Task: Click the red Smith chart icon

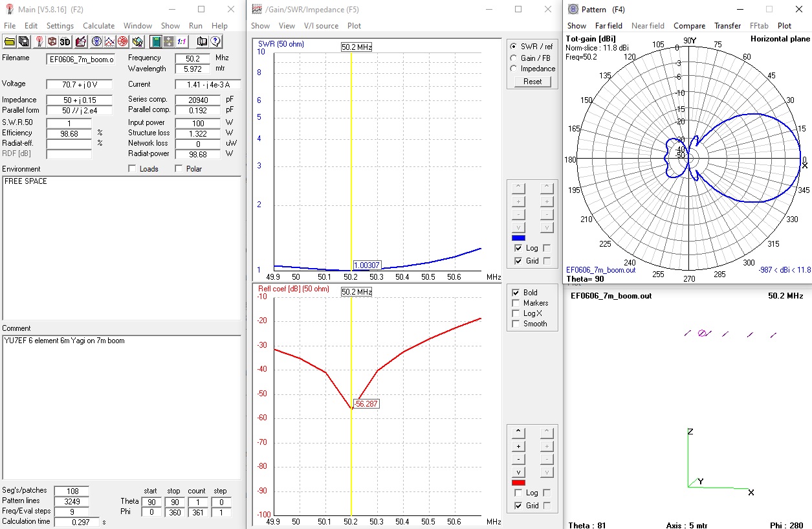Action: click(x=122, y=41)
